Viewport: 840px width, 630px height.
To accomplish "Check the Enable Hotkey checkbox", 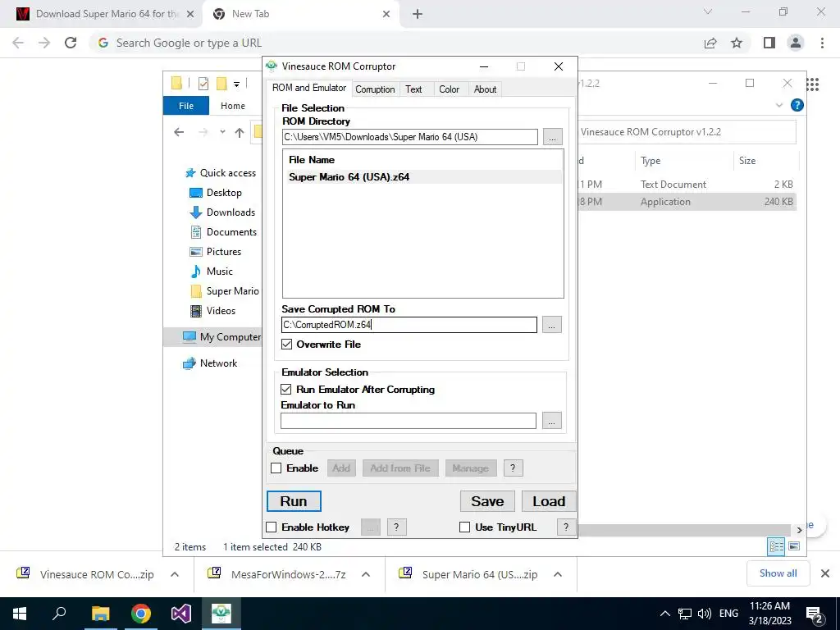I will pos(271,527).
